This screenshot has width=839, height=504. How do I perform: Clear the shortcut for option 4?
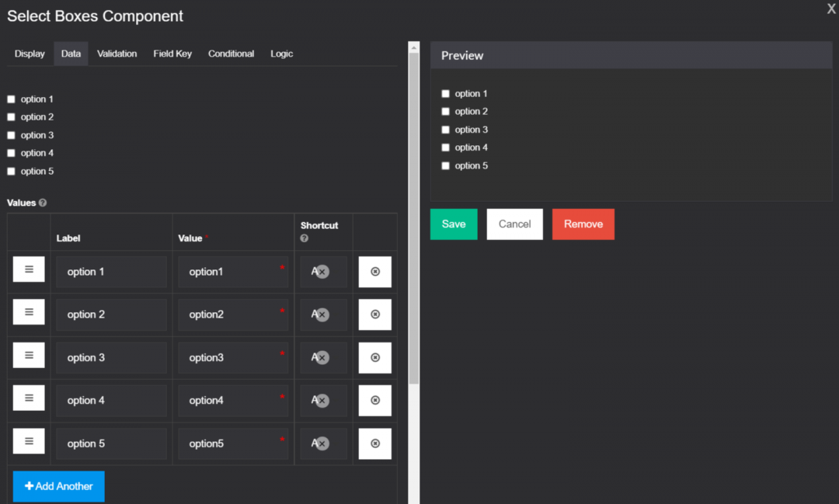coord(322,401)
